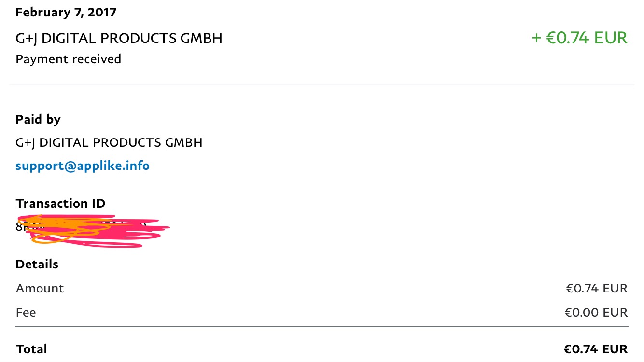The width and height of the screenshot is (644, 362).
Task: Click the Amount row label
Action: point(40,289)
